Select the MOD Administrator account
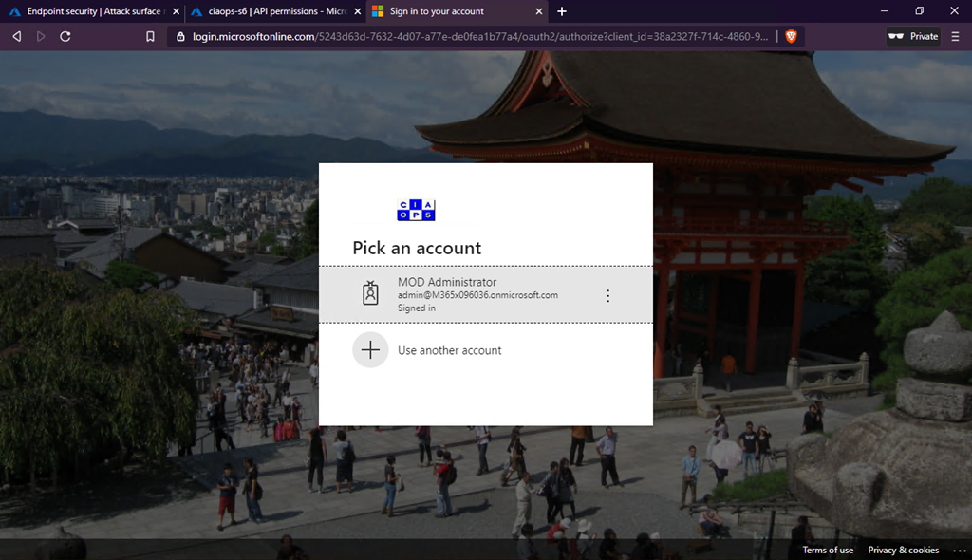972x560 pixels. pos(477,294)
